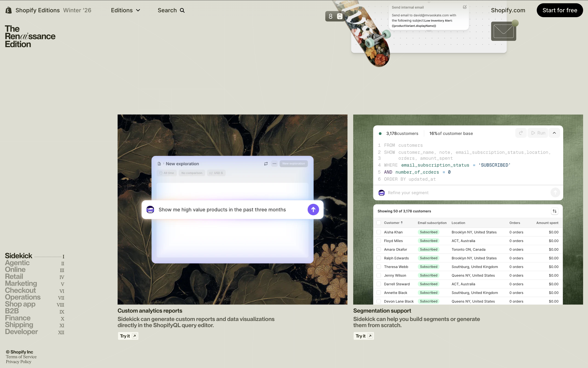Click the arrow icon on Segmentation Try it
The image size is (588, 368).
tap(370, 336)
